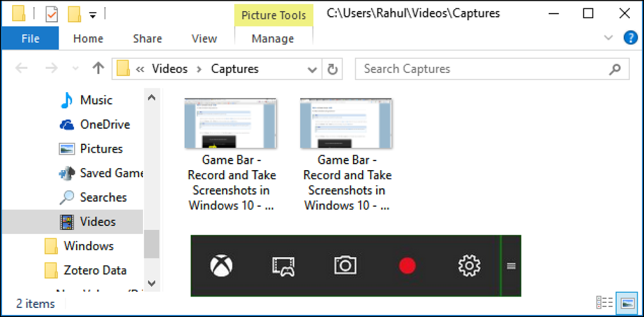Click in the Search Captures field
Screen dimensions: 644x317
click(491, 69)
